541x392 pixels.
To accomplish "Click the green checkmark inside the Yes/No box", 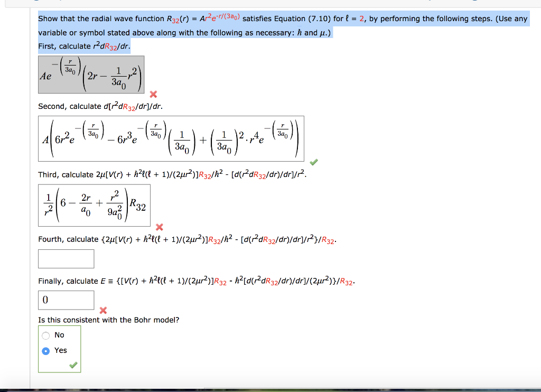I will pyautogui.click(x=73, y=365).
